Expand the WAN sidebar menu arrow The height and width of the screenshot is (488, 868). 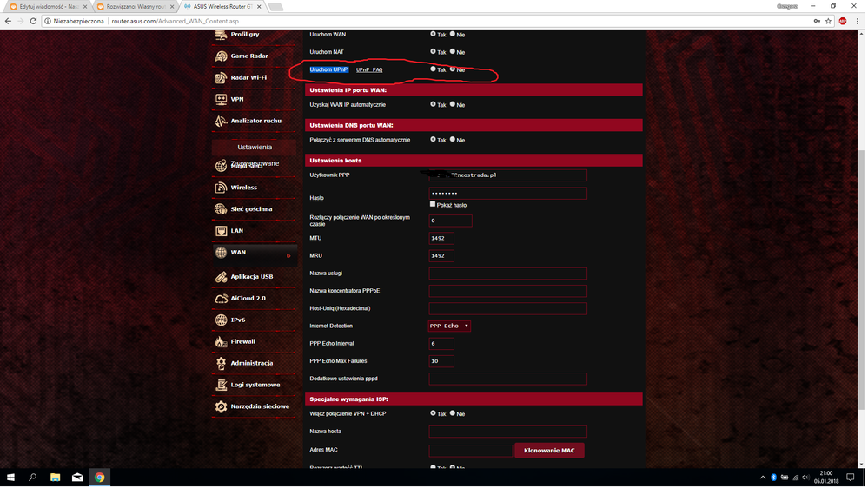[x=288, y=255]
